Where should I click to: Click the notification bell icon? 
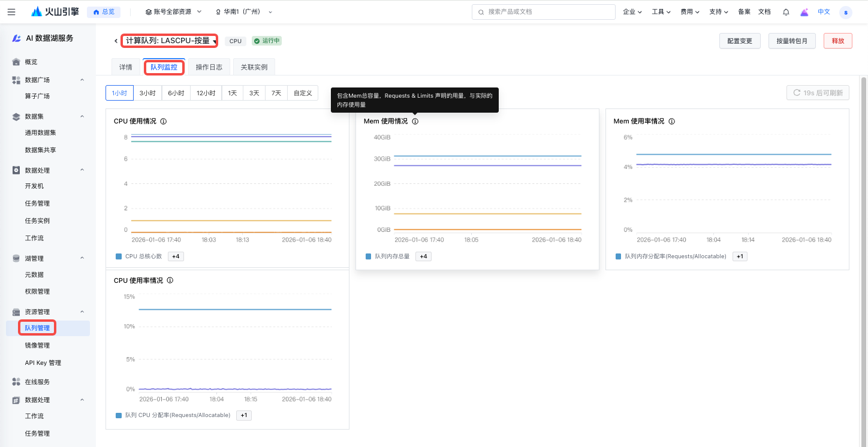[786, 12]
